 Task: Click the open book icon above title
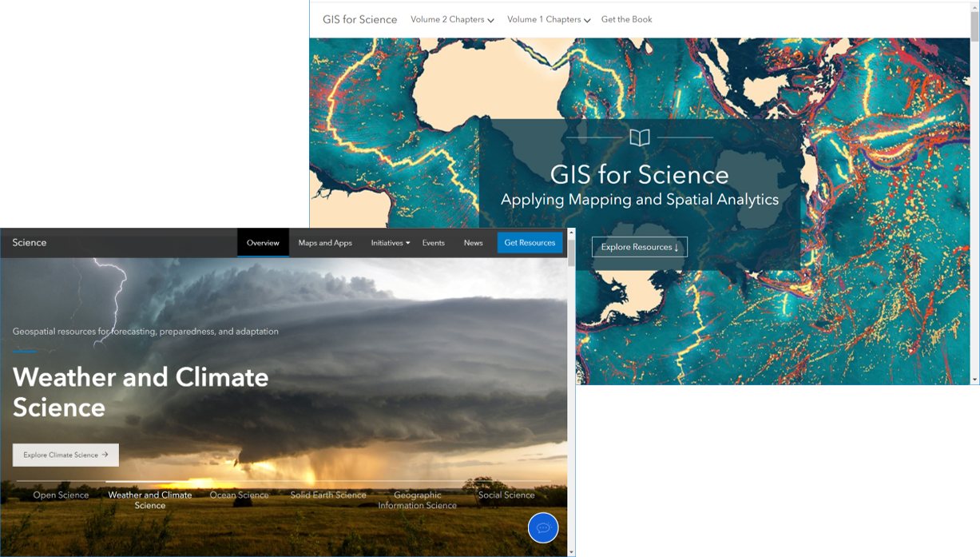coord(639,137)
